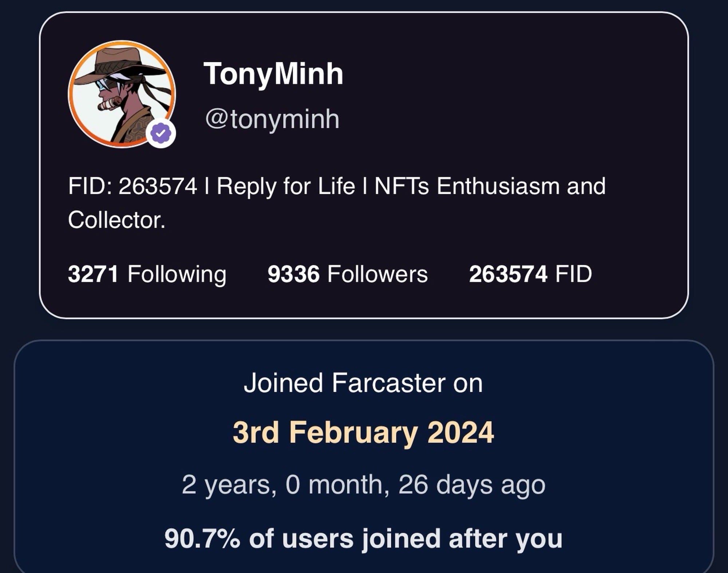The height and width of the screenshot is (573, 728).
Task: Click "2 years, 0 month, 26 days ago"
Action: [x=363, y=485]
